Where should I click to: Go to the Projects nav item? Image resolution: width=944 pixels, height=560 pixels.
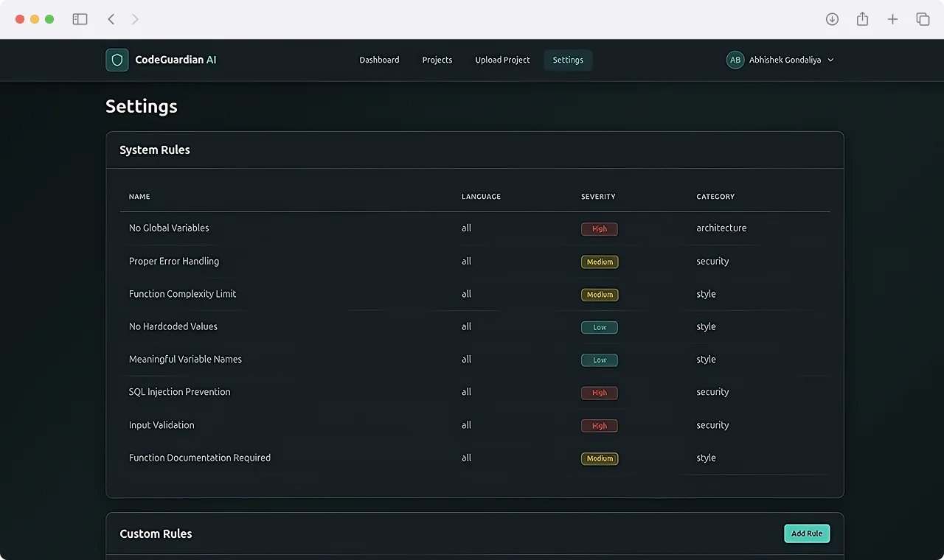tap(437, 60)
